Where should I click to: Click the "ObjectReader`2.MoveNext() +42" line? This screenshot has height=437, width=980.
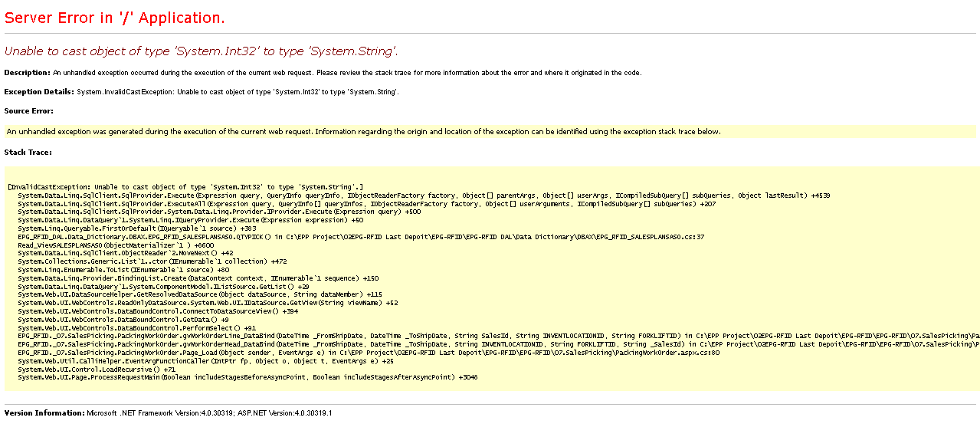pyautogui.click(x=126, y=254)
